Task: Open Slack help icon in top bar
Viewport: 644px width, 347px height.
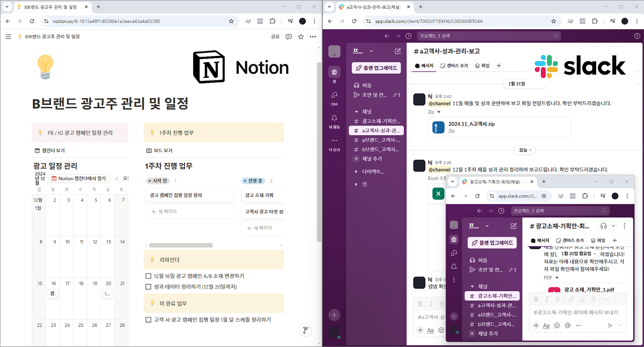Action: 637,36
